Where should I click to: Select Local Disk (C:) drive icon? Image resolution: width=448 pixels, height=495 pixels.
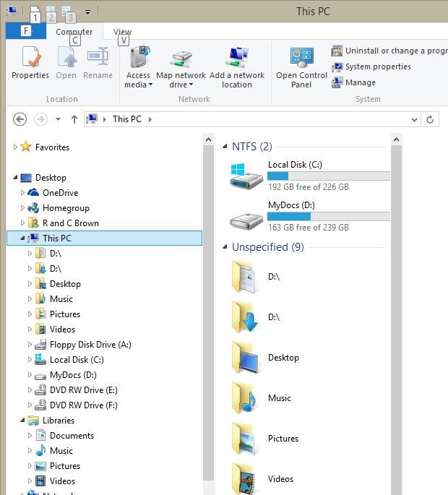click(246, 176)
